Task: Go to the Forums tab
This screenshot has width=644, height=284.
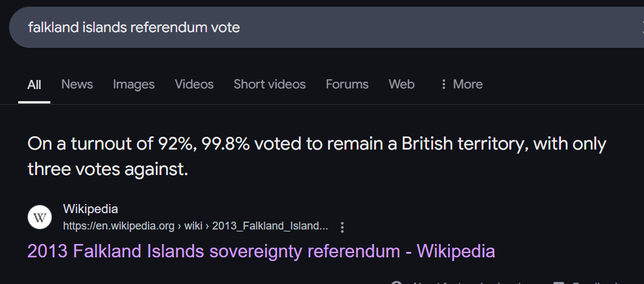Action: (347, 84)
